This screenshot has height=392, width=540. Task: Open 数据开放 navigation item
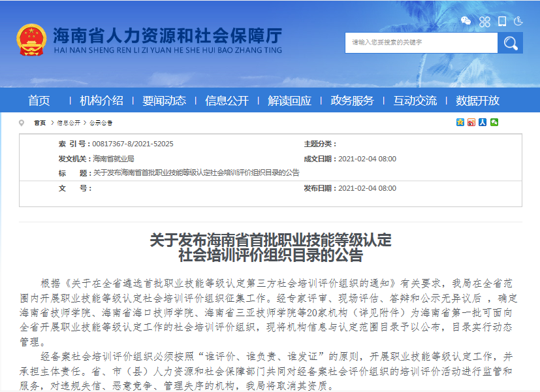tap(477, 101)
